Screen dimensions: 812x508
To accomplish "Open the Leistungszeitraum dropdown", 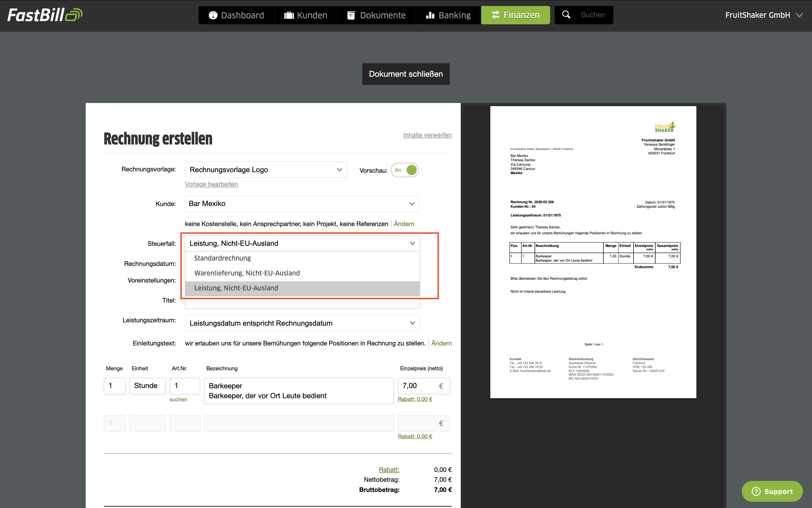I will pyautogui.click(x=302, y=323).
